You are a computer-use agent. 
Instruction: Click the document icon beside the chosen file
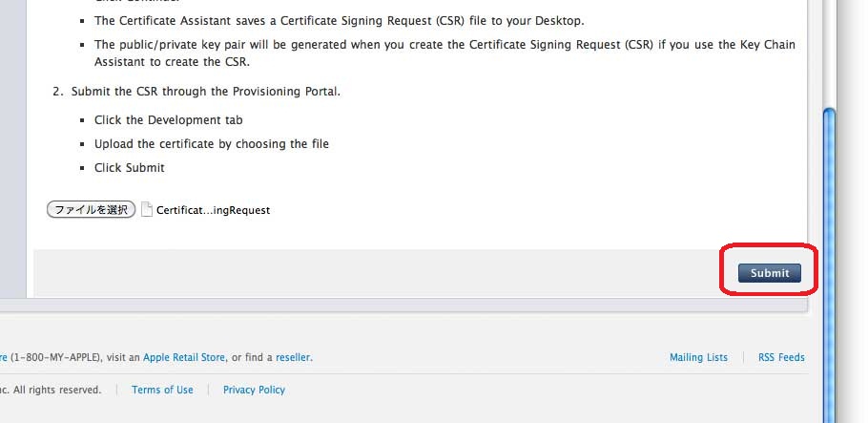pos(147,210)
